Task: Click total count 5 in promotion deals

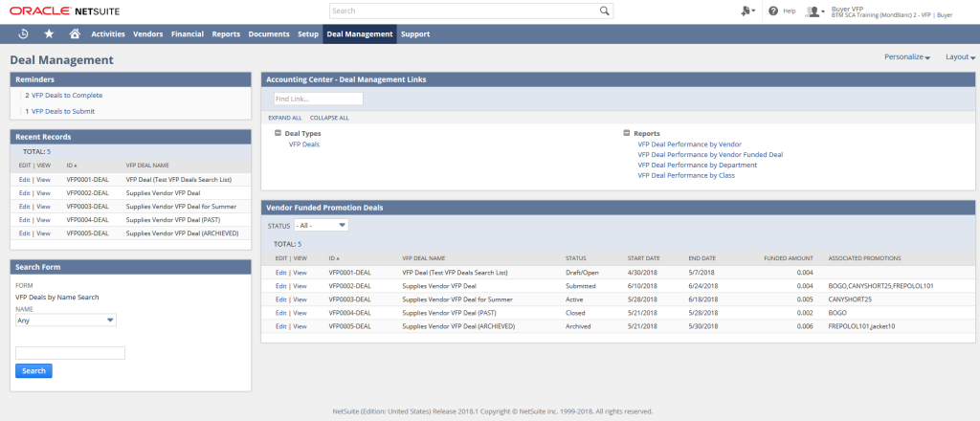Action: click(300, 244)
